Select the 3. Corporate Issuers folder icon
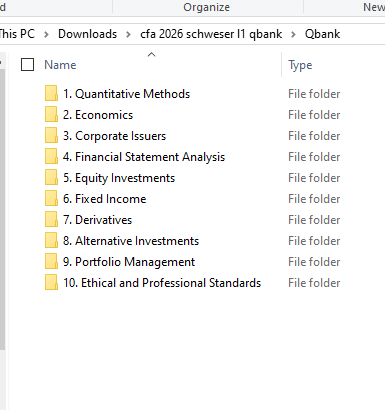Viewport: 385px width, 410px height. pos(51,135)
